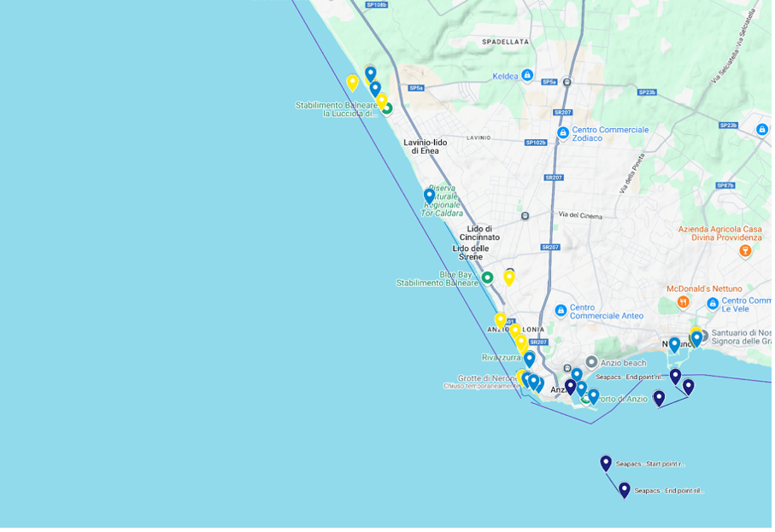Click the lowest Seapacs End point navy pin
Screen dimensions: 775x532
tap(625, 489)
